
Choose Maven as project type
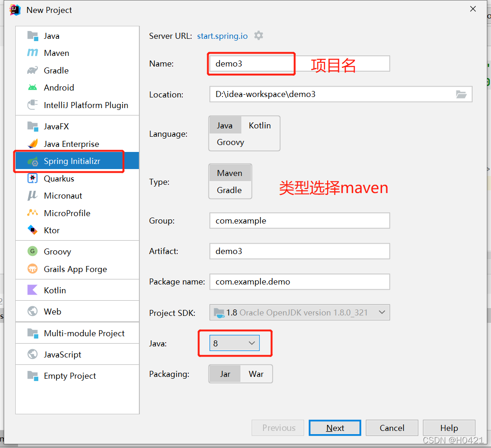click(x=230, y=173)
